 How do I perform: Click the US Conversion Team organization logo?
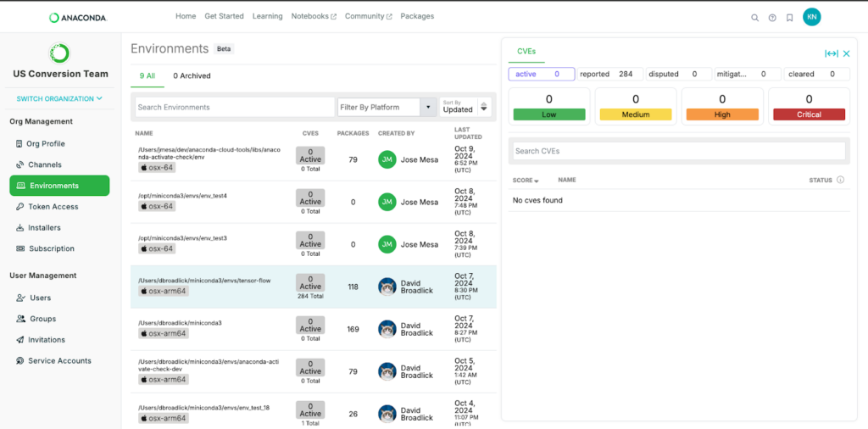(59, 53)
